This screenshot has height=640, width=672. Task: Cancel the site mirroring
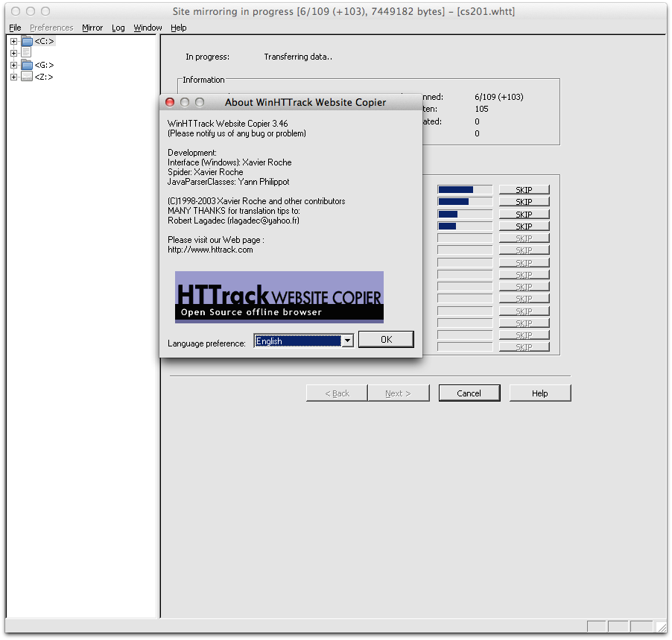[469, 393]
